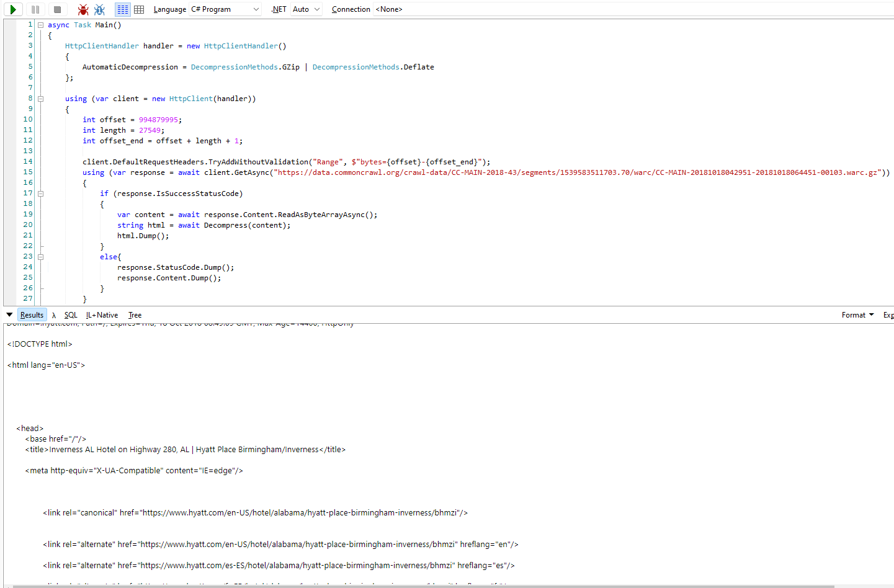This screenshot has height=588, width=894.
Task: Click the Stop execution button
Action: (x=57, y=9)
